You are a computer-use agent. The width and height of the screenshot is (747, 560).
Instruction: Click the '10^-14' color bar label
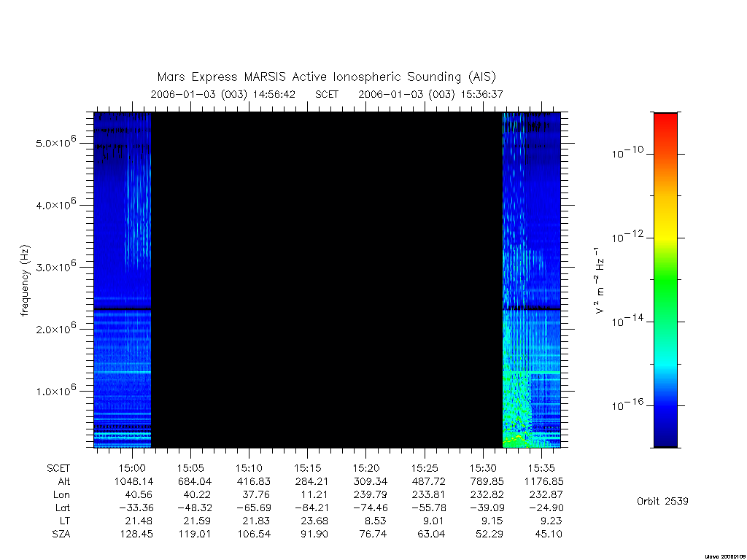(628, 321)
